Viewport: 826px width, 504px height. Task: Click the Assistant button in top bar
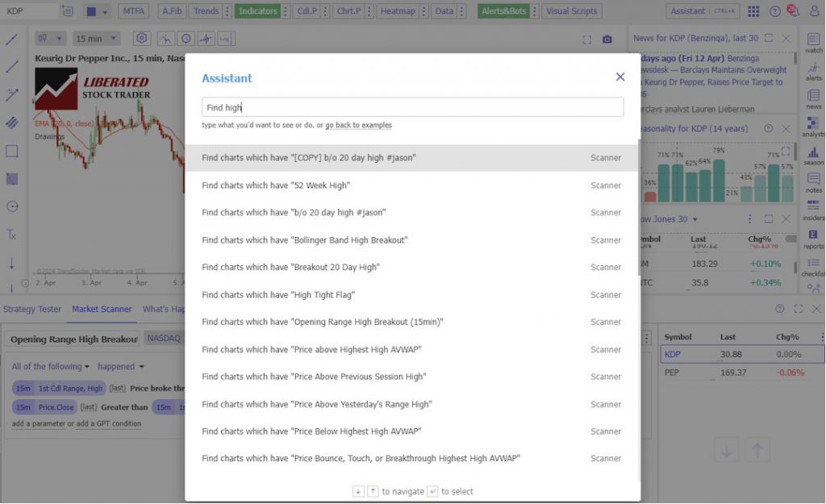(703, 11)
